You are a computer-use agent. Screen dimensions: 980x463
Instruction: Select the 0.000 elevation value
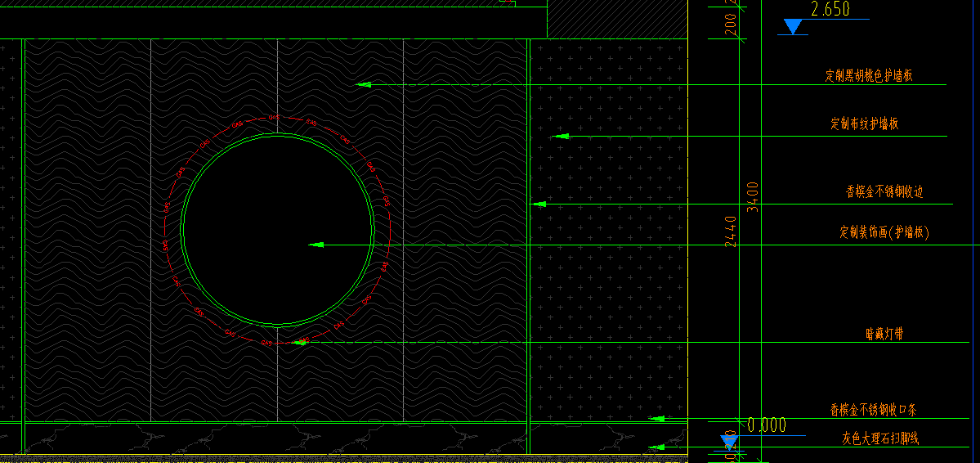766,425
